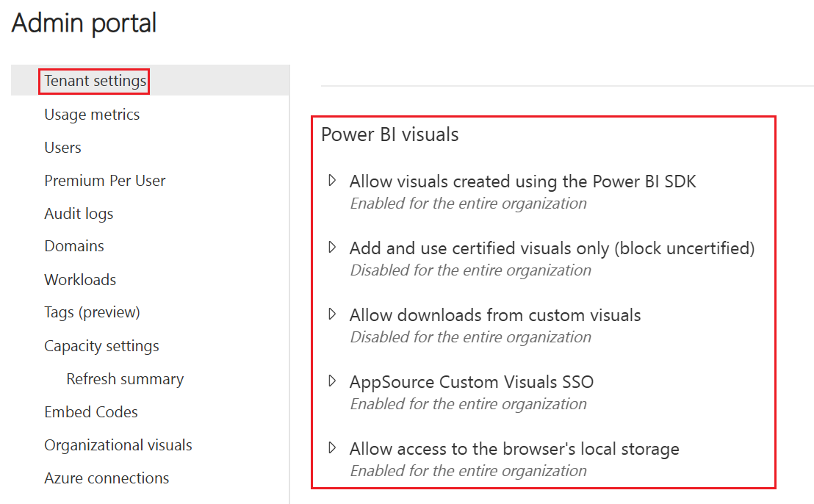Navigate to Domains page
Screen dimensions: 814x504
point(74,246)
